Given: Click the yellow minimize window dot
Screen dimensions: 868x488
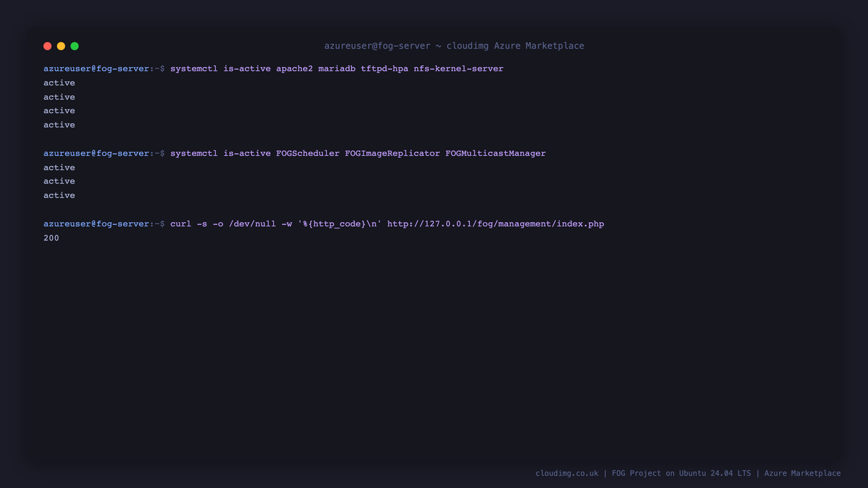Looking at the screenshot, I should tap(61, 46).
